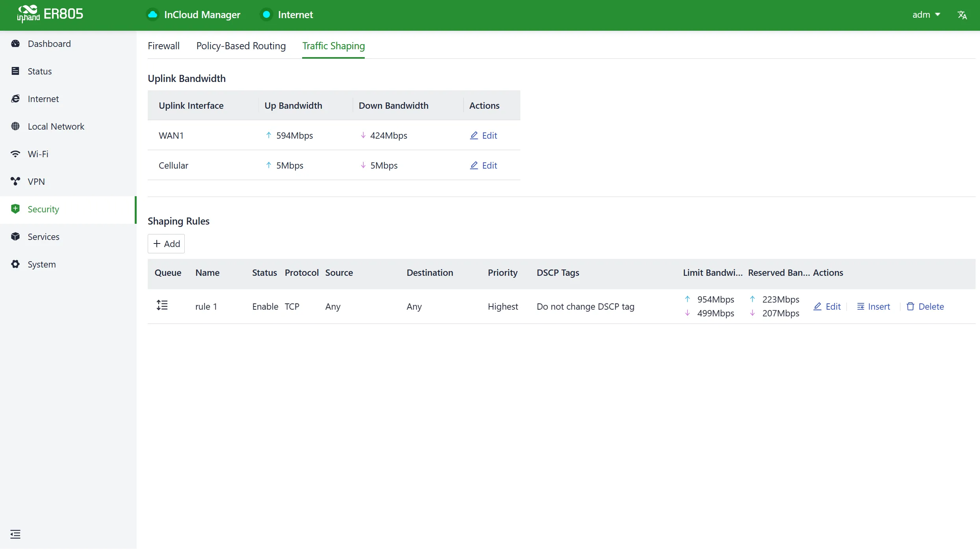Click the InCloud Manager cloud status icon
This screenshot has height=550, width=980.
click(153, 15)
